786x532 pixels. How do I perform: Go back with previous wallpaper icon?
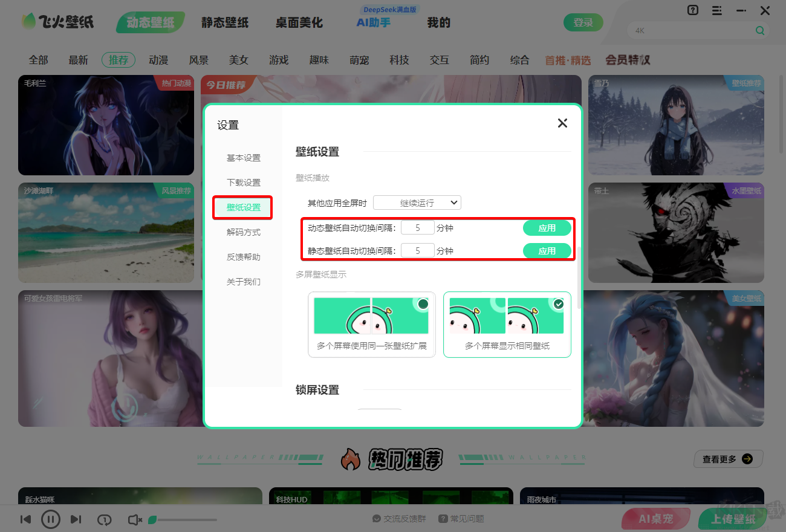(25, 519)
